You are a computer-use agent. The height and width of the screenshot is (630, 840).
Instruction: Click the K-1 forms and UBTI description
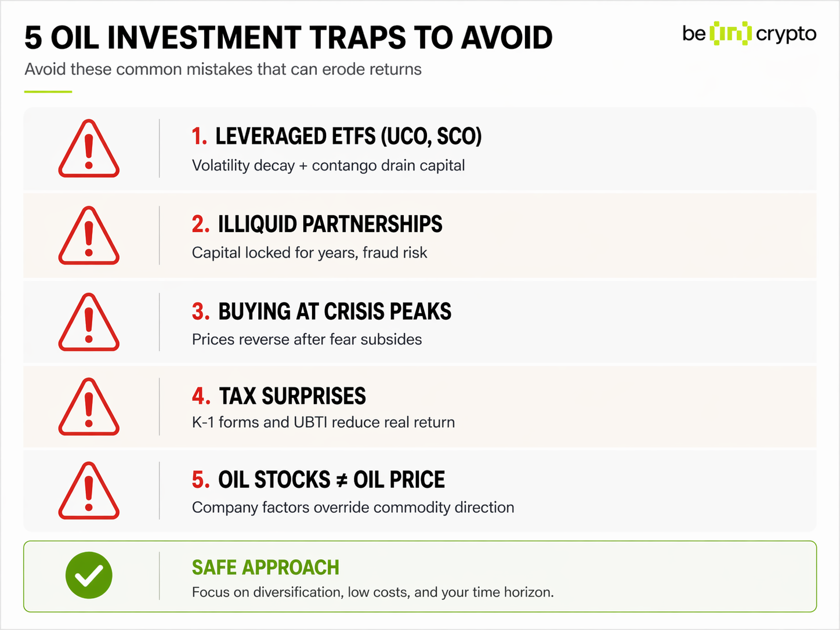click(x=323, y=422)
